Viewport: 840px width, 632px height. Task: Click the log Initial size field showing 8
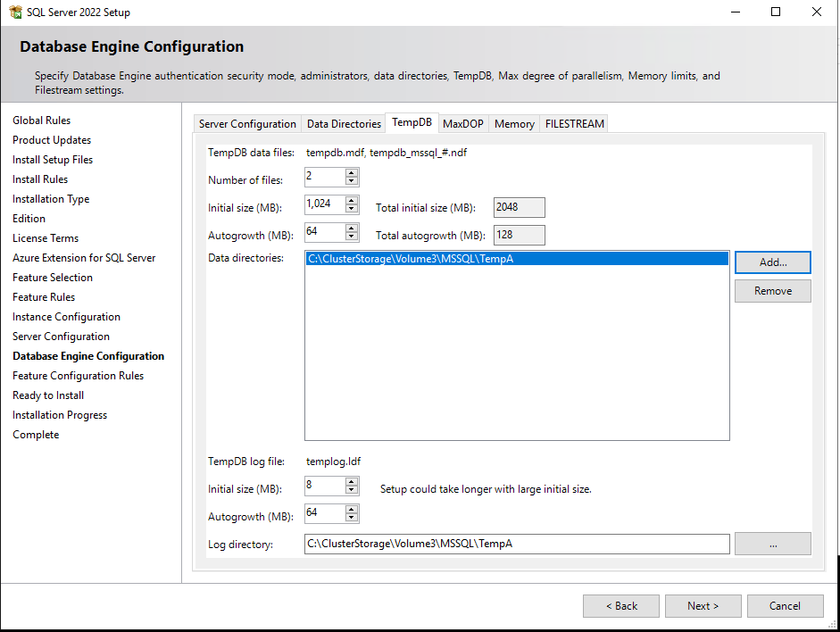(325, 486)
